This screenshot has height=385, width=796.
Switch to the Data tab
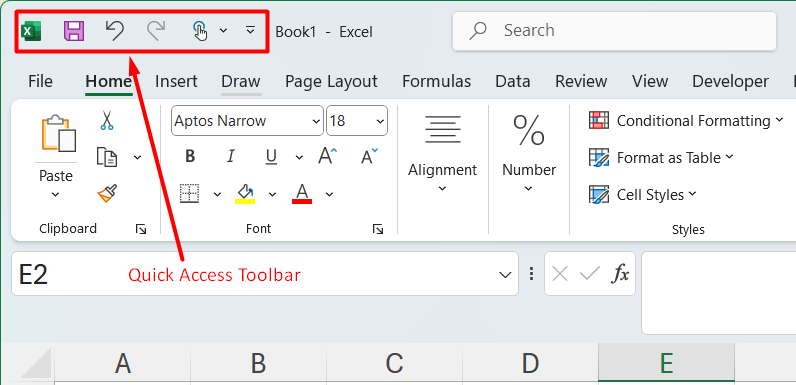click(x=513, y=81)
